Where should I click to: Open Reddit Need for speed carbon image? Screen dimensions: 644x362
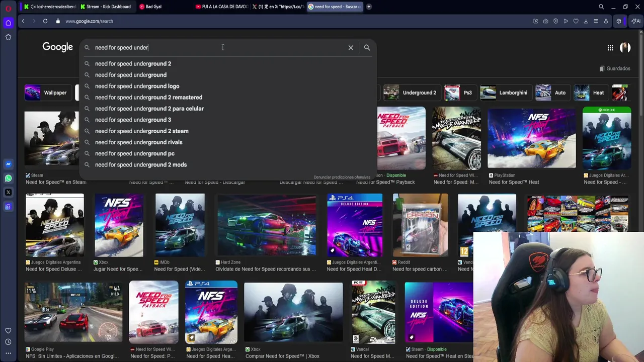pos(420,225)
